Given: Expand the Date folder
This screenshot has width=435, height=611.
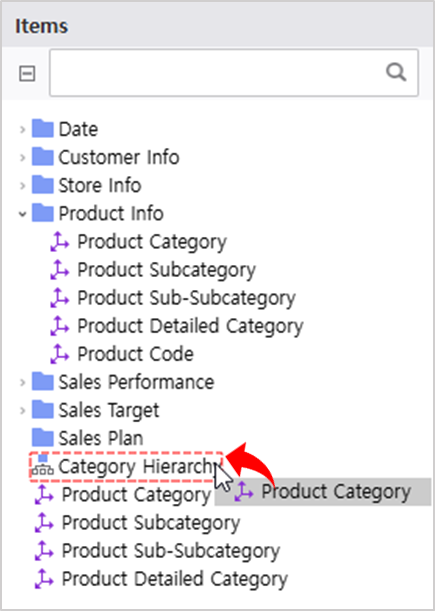Looking at the screenshot, I should coord(23,129).
